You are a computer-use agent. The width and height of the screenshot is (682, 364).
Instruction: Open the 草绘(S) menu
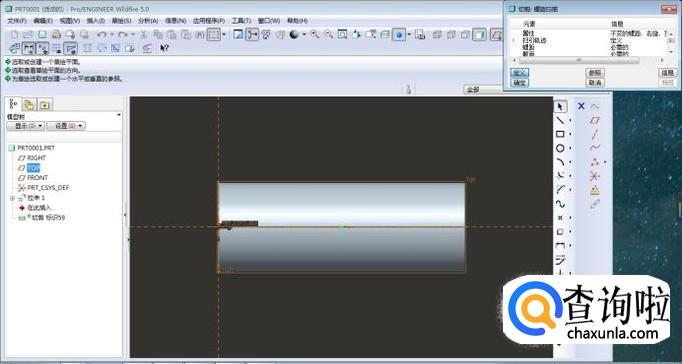coord(121,20)
